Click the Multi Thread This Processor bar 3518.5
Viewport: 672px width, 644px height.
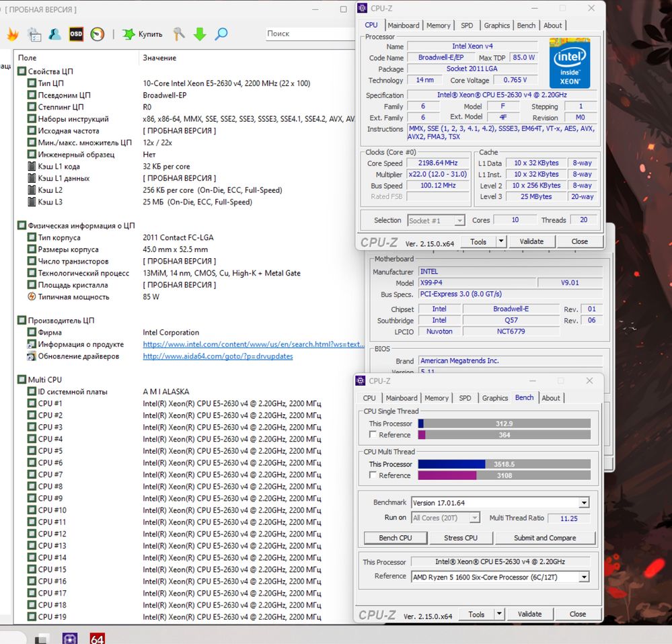(x=504, y=464)
